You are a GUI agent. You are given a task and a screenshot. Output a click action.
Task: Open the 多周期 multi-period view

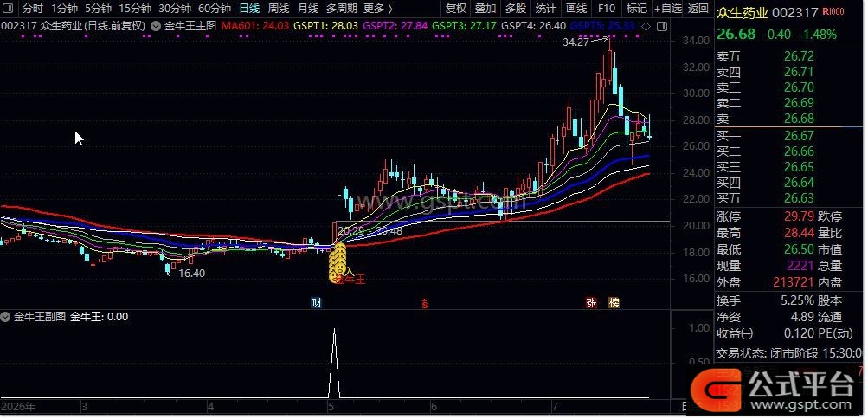tap(342, 9)
